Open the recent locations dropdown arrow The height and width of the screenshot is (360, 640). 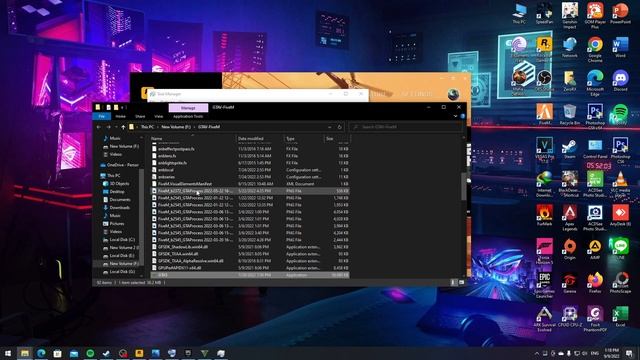tap(116, 127)
